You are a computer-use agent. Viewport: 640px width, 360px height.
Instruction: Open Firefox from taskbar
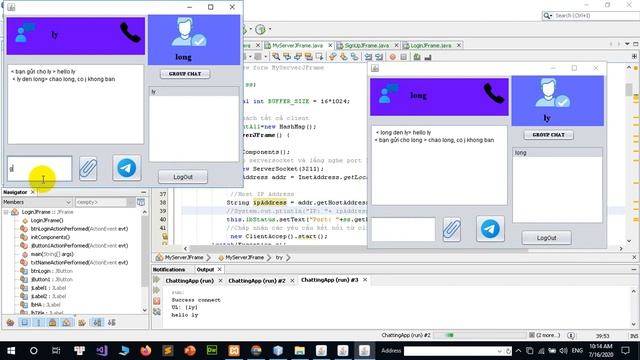point(146,350)
